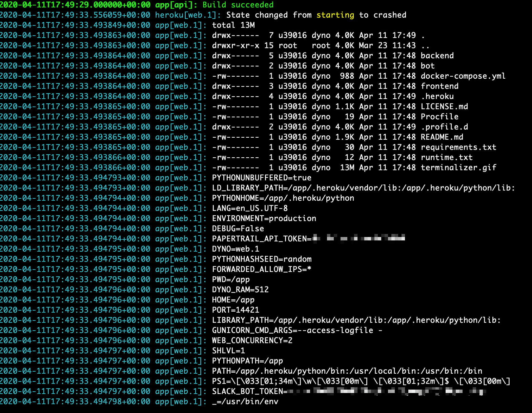Screen dimensions: 532x413
Task: Select 'PYTHONHOME=/app/.heroku/python' text
Action: [x=283, y=198]
